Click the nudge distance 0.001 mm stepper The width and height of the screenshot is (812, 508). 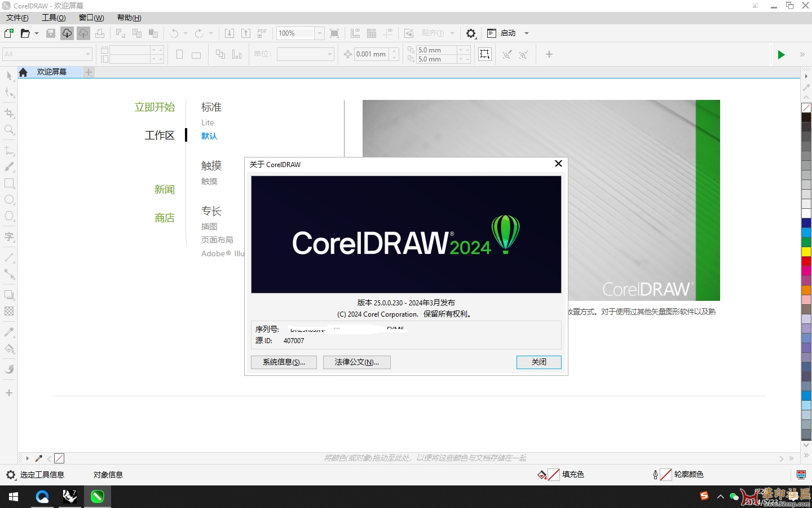[395, 54]
